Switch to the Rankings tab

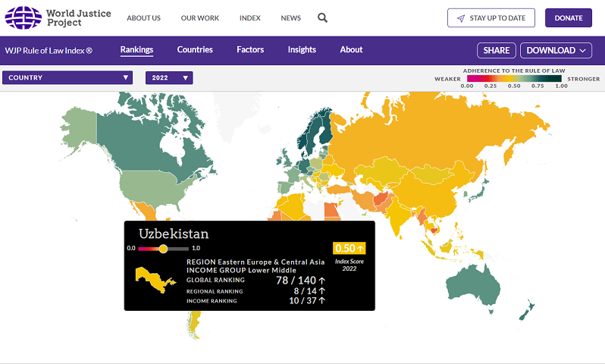pos(136,50)
